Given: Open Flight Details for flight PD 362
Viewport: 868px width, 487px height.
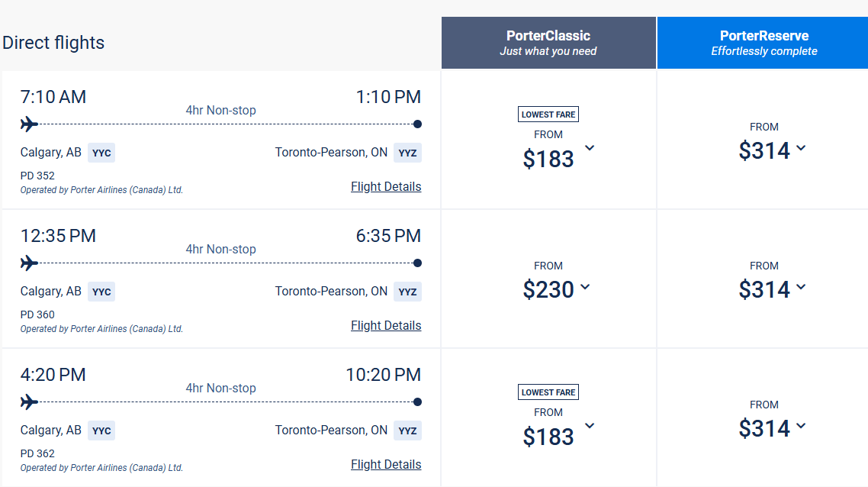Looking at the screenshot, I should point(386,465).
